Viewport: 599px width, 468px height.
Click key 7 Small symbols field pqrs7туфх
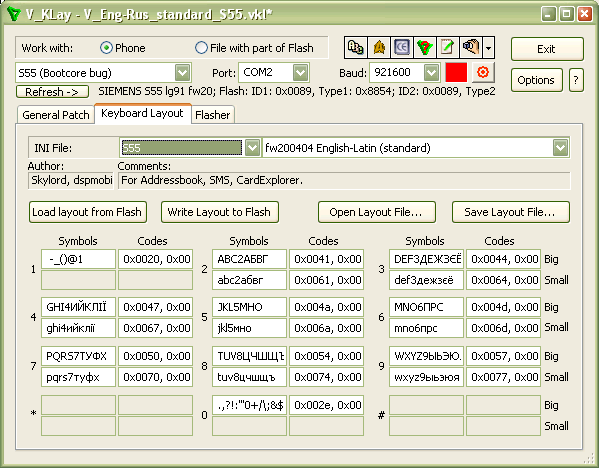pos(78,377)
